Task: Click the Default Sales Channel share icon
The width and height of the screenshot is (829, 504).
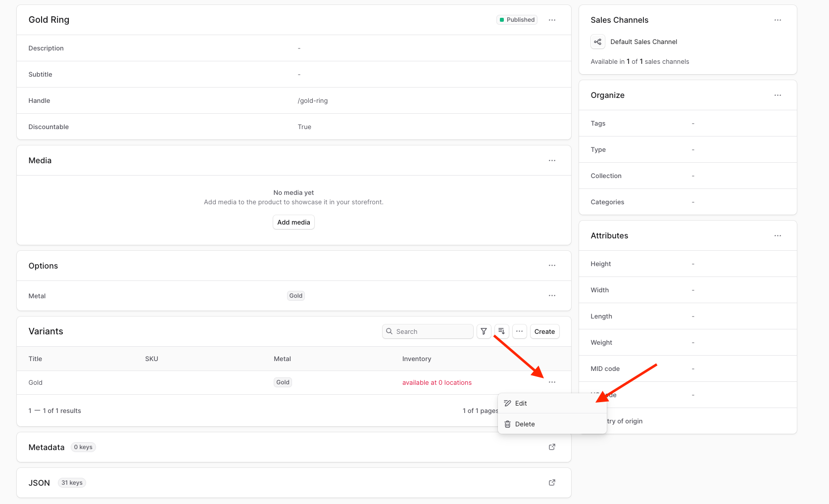Action: pyautogui.click(x=597, y=42)
